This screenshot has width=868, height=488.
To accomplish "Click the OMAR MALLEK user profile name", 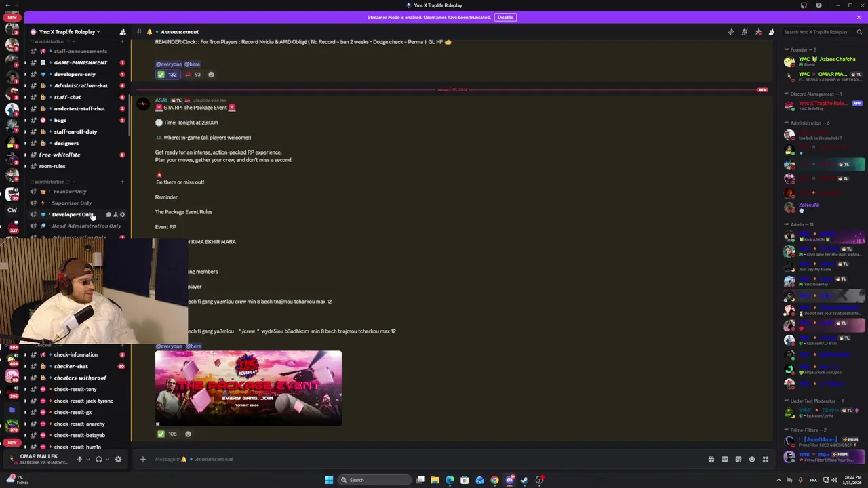I will click(x=39, y=456).
